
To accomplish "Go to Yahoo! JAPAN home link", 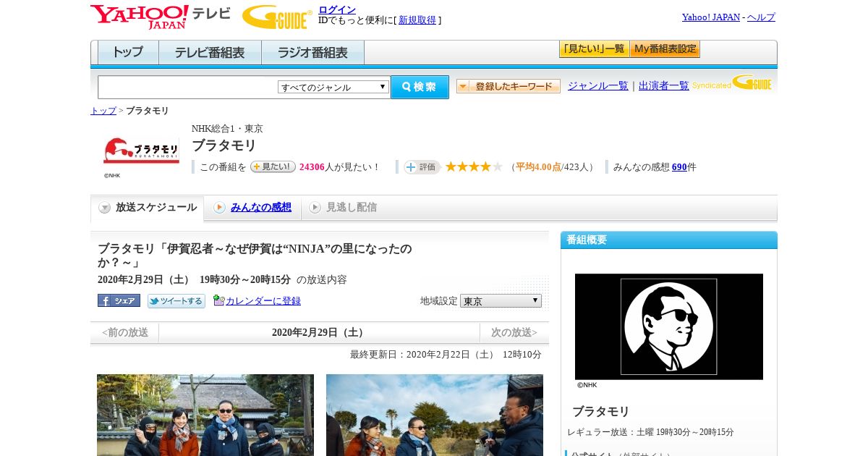I will (x=711, y=17).
